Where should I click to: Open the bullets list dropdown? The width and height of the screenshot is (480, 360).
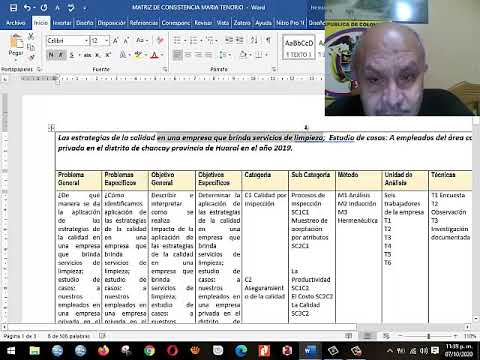pos(185,41)
